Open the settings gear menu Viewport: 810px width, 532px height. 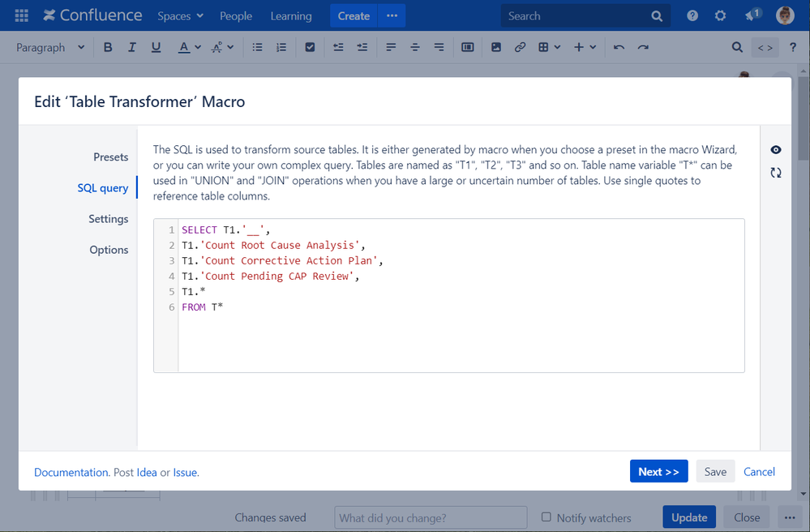coord(720,16)
